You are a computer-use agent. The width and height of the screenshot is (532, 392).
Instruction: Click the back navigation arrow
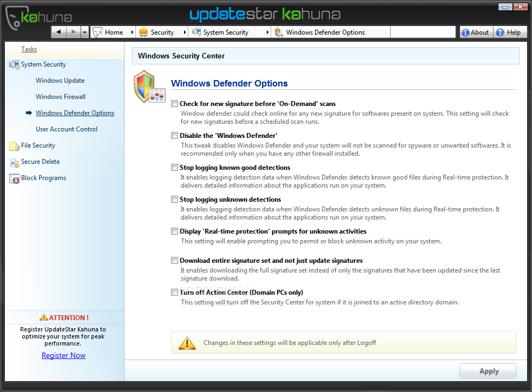point(58,32)
